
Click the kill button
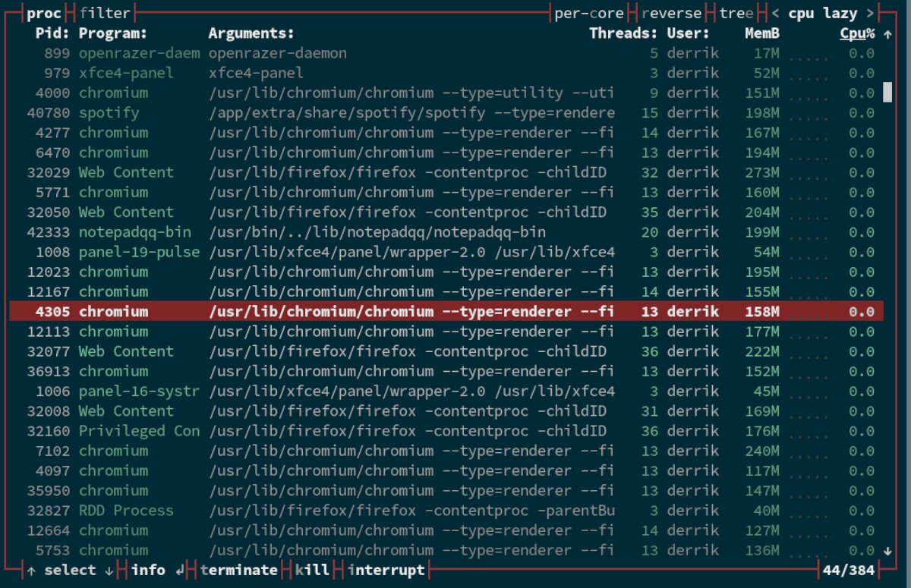point(312,570)
